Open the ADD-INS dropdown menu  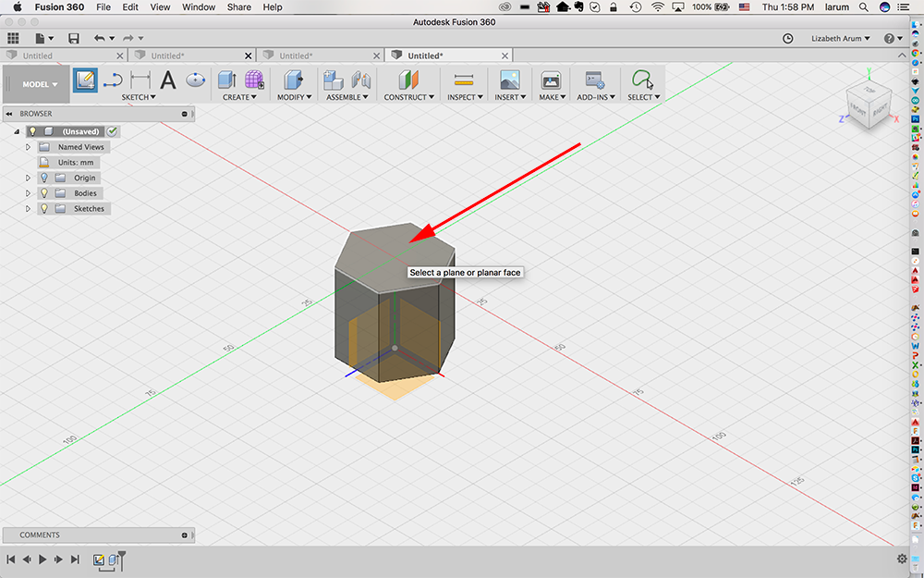[x=596, y=97]
